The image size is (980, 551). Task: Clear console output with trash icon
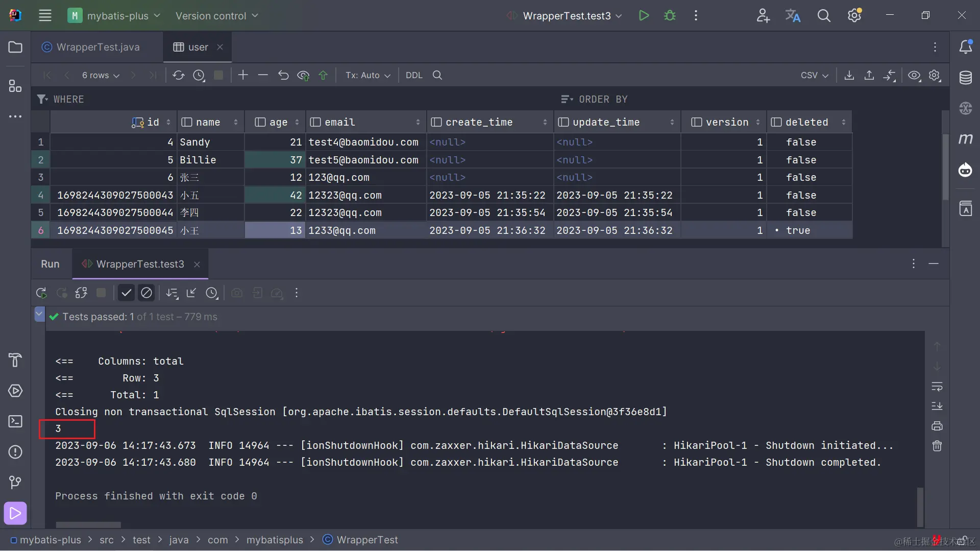(937, 446)
